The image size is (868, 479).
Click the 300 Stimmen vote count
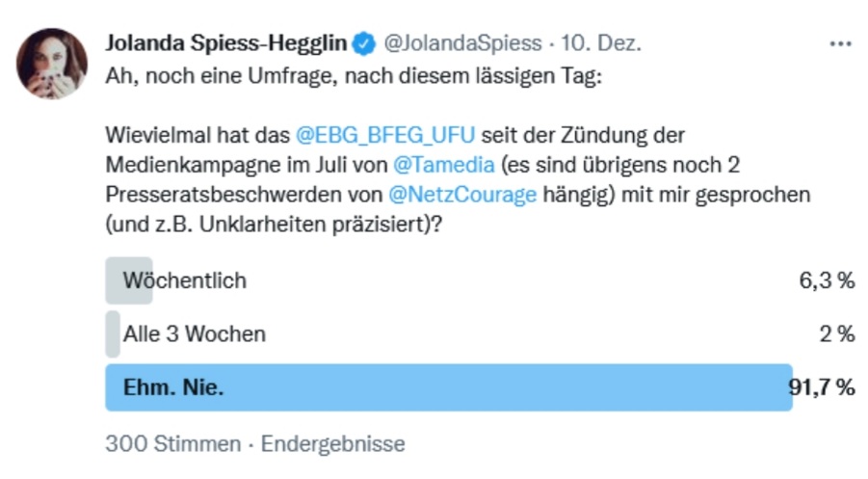[173, 444]
